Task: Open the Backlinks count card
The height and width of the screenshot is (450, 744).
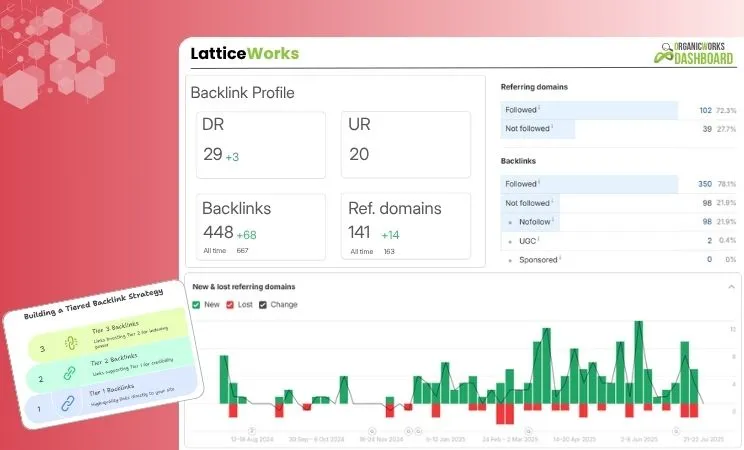Action: pyautogui.click(x=261, y=226)
